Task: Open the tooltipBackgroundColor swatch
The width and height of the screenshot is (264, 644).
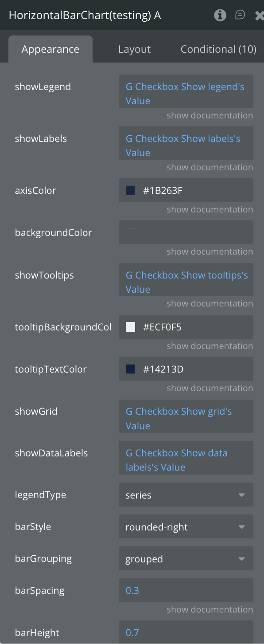Action: click(x=130, y=327)
